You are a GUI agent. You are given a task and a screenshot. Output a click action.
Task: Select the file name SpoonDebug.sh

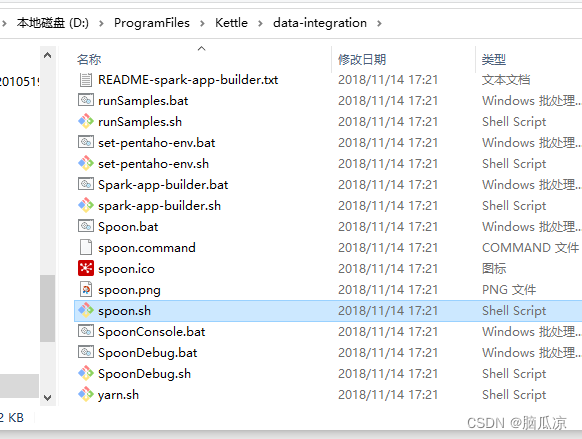[x=144, y=374]
